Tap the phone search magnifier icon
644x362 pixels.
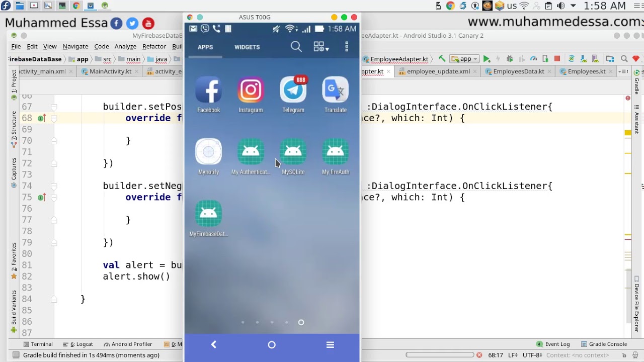pos(296,47)
